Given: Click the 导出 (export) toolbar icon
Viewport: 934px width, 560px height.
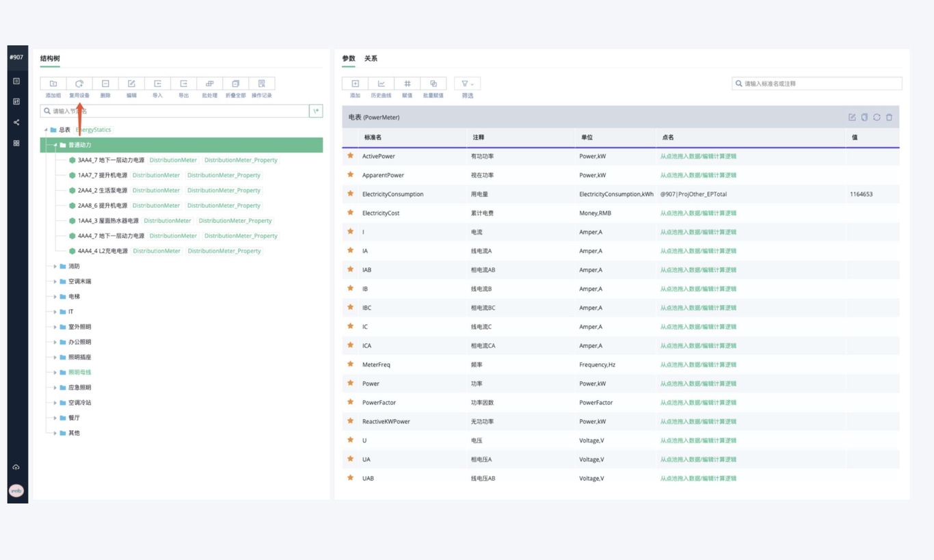Looking at the screenshot, I should [183, 83].
